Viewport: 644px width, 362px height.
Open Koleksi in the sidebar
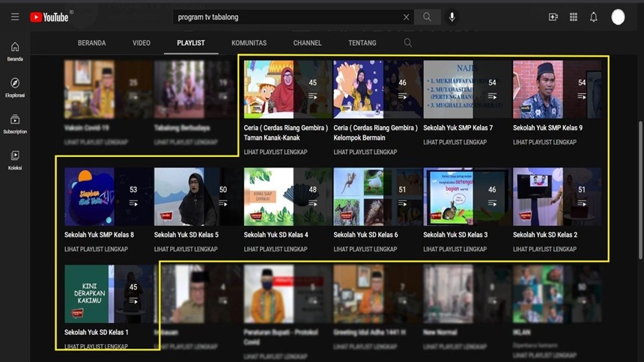click(15, 159)
